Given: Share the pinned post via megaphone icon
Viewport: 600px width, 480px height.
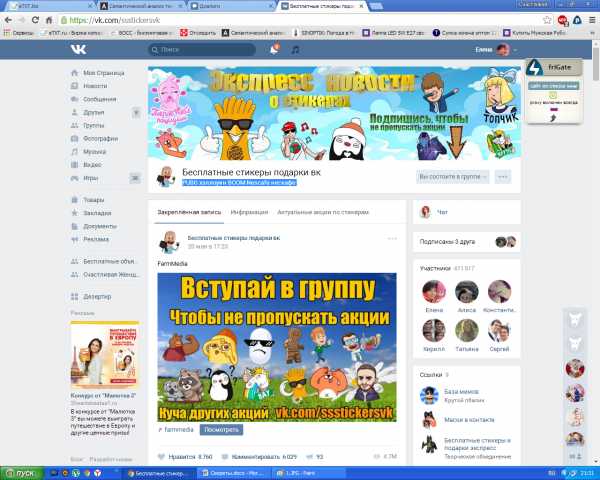Looking at the screenshot, I should coord(310,457).
